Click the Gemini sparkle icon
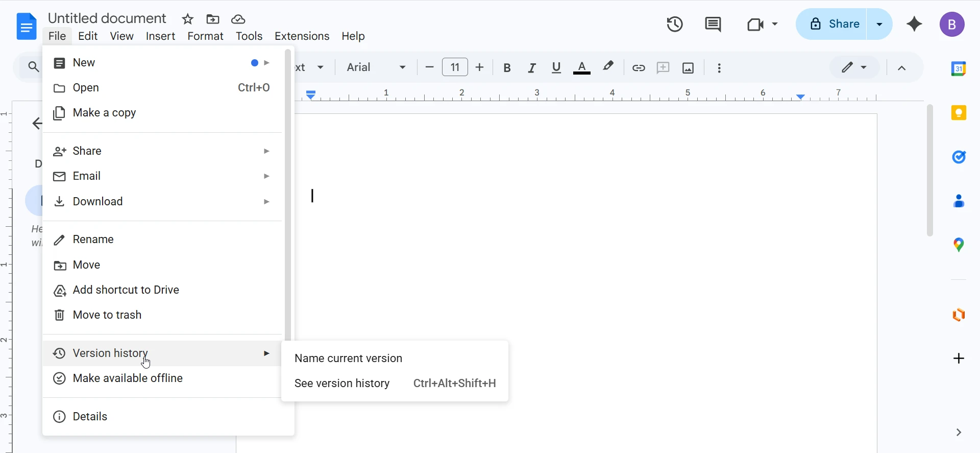Image resolution: width=980 pixels, height=453 pixels. [x=914, y=24]
